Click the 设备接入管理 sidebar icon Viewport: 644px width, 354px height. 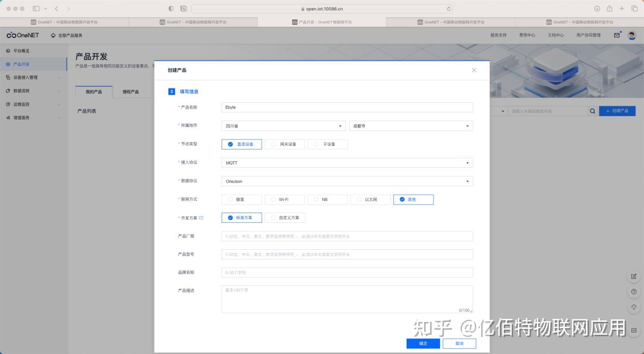click(8, 77)
